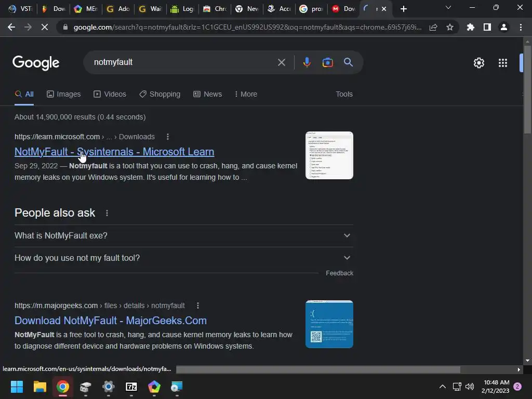
Task: Open the Google apps grid
Action: (503, 63)
